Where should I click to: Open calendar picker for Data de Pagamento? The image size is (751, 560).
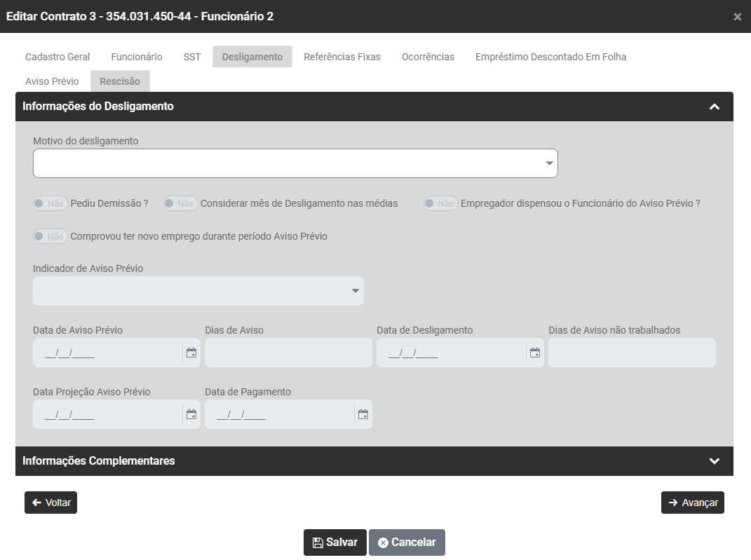coord(363,414)
